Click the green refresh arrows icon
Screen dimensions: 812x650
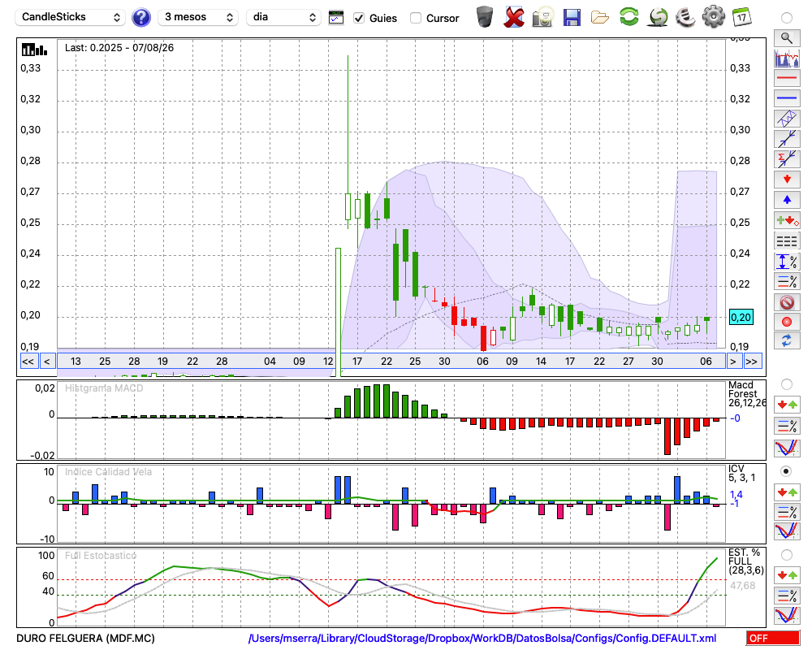[x=628, y=16]
